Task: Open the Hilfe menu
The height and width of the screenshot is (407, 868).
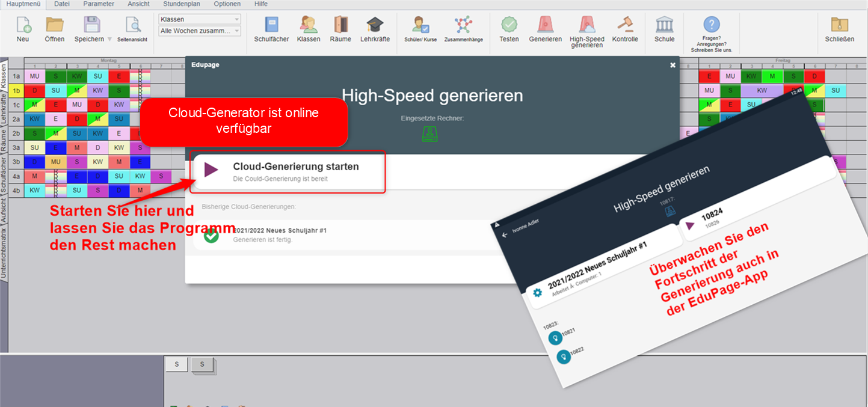Action: point(261,4)
